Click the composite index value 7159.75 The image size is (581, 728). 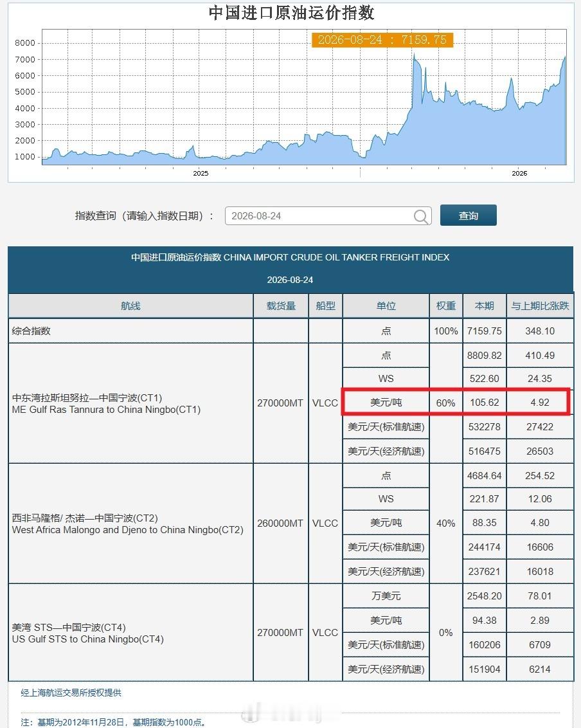(485, 331)
